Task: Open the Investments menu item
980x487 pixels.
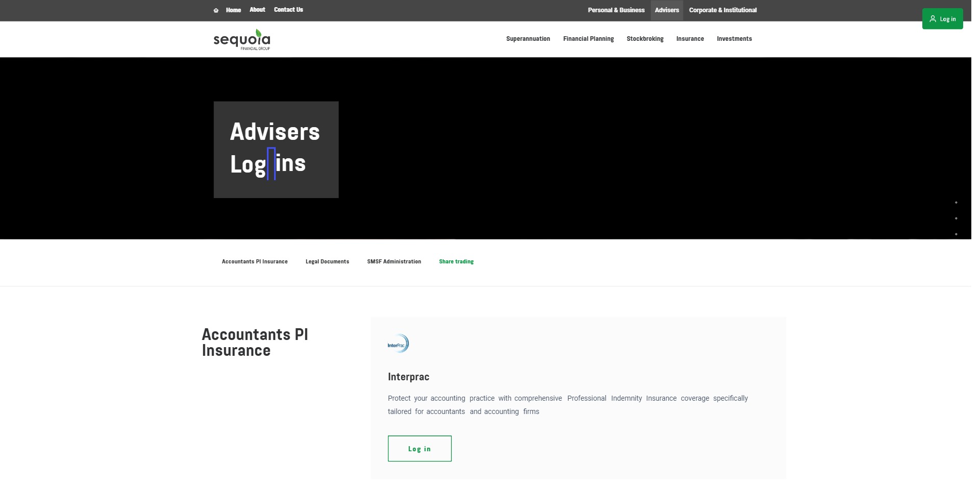Action: point(734,39)
